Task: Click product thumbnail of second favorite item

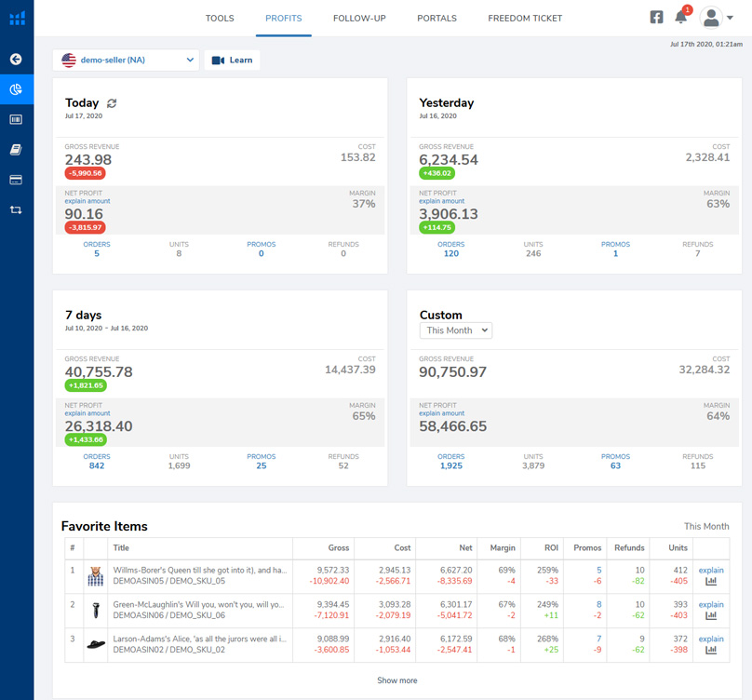Action: point(95,610)
